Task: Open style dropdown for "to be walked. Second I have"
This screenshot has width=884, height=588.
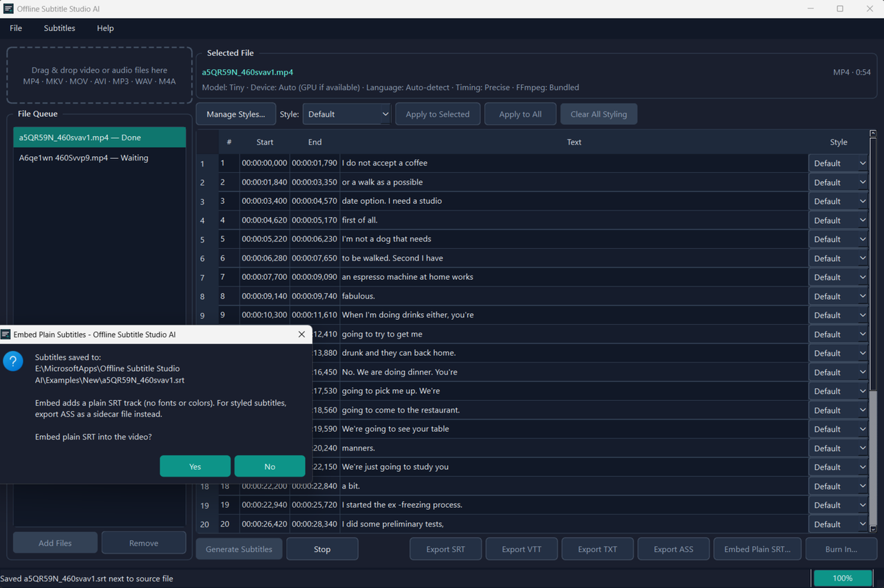Action: 839,258
